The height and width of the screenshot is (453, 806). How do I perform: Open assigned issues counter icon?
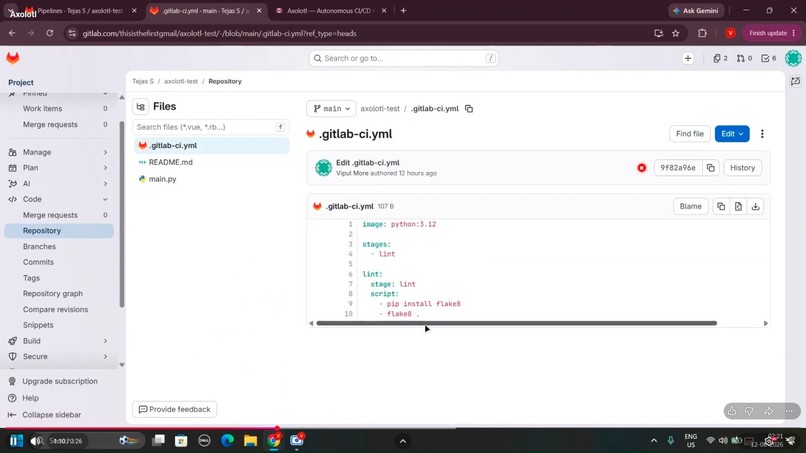[720, 58]
